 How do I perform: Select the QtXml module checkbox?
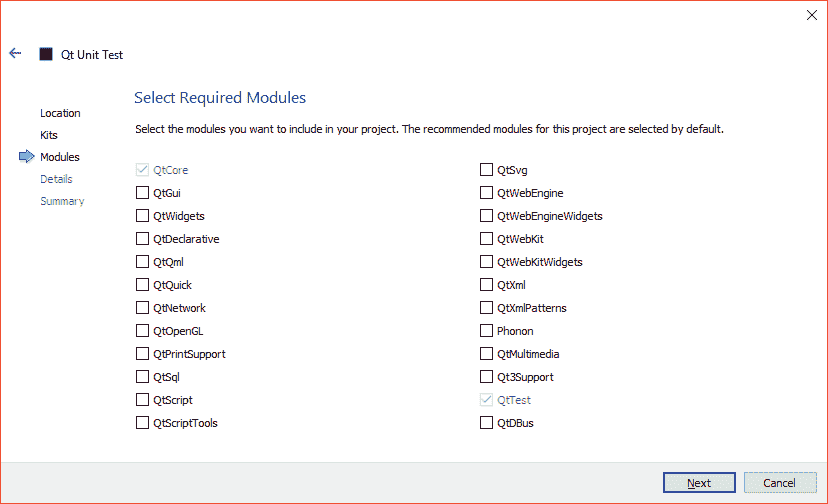coord(487,285)
